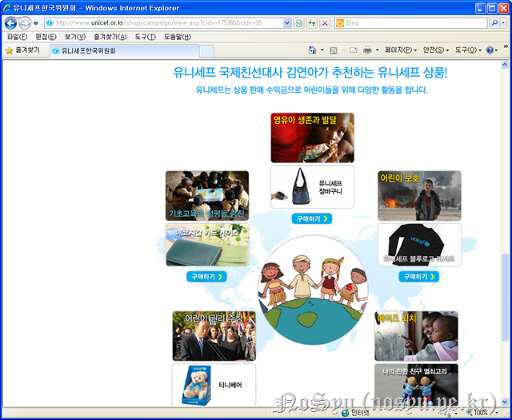
Task: Click the Print icon in command bar
Action: point(367,50)
